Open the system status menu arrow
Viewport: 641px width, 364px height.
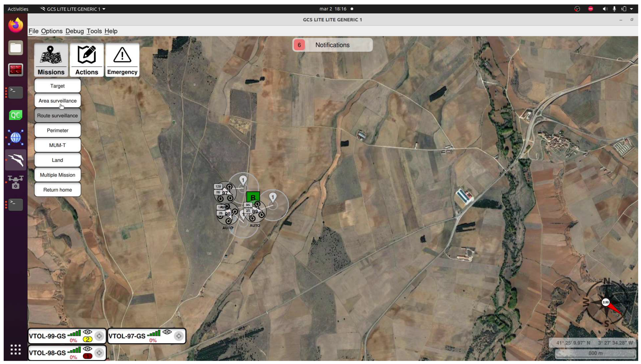[x=631, y=9]
